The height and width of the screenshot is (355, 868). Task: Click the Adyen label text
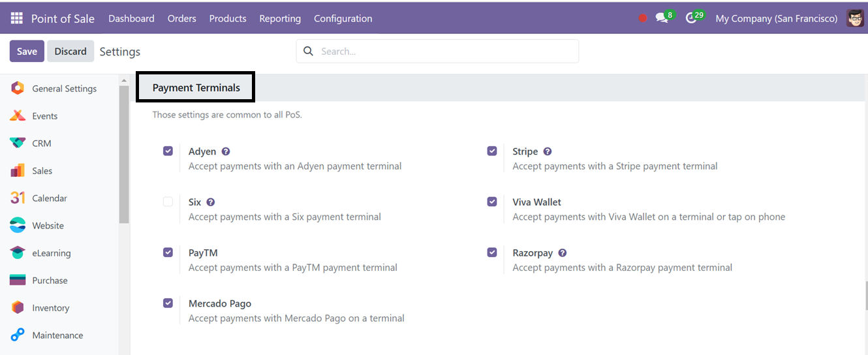point(202,151)
